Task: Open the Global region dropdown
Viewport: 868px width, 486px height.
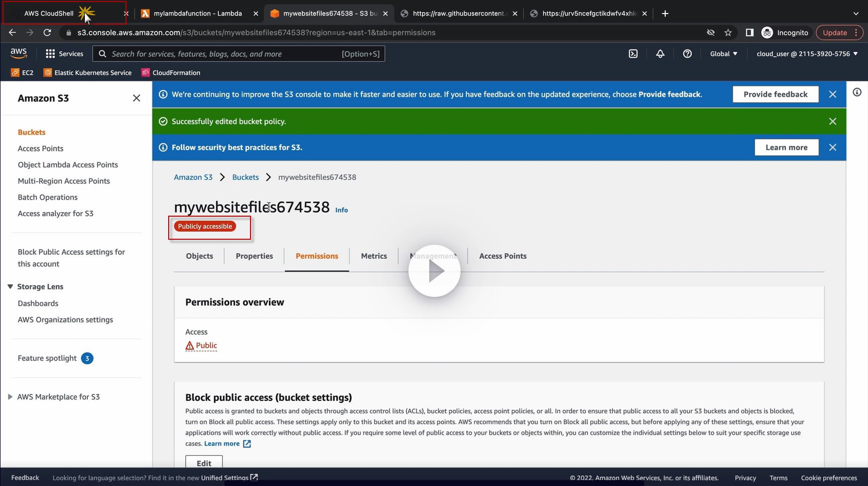Action: pyautogui.click(x=723, y=54)
